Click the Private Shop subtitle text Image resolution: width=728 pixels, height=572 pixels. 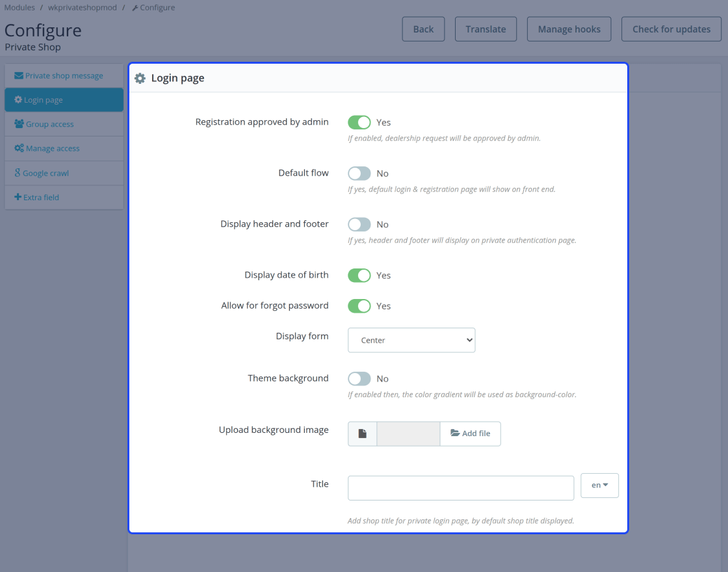32,47
